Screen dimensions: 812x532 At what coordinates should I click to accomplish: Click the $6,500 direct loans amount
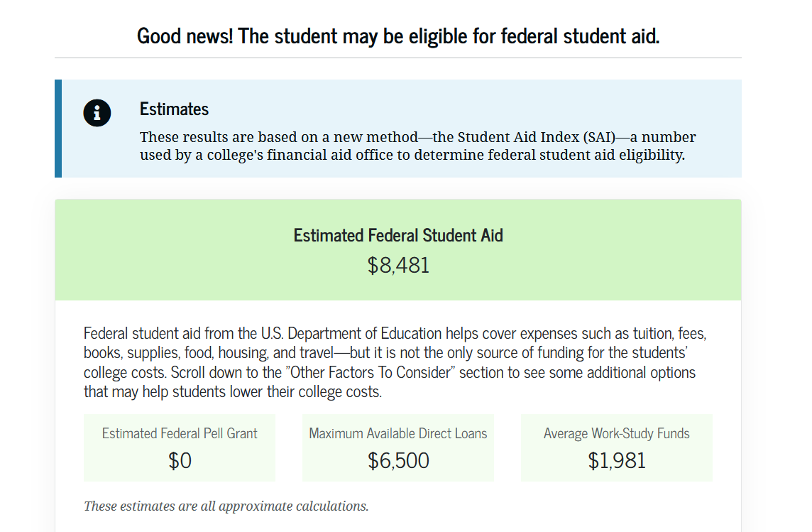(x=398, y=461)
